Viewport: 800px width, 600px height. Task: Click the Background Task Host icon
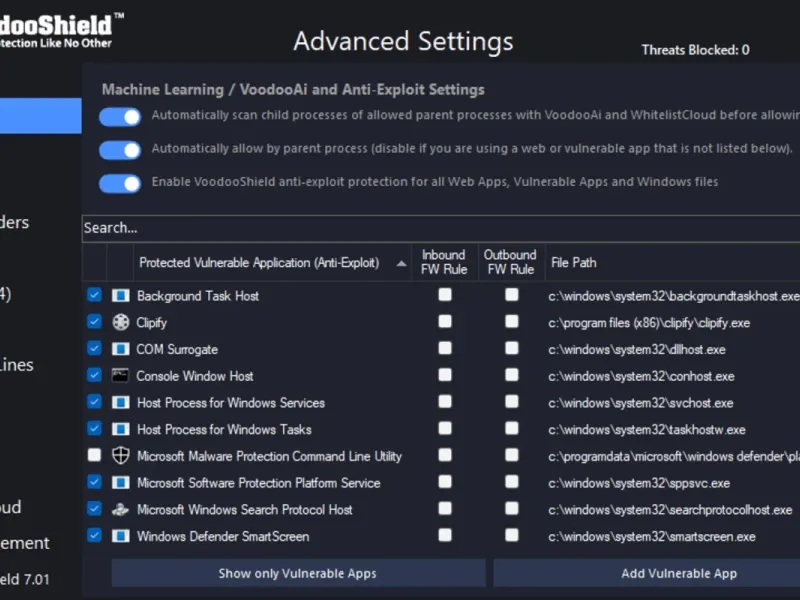(121, 296)
